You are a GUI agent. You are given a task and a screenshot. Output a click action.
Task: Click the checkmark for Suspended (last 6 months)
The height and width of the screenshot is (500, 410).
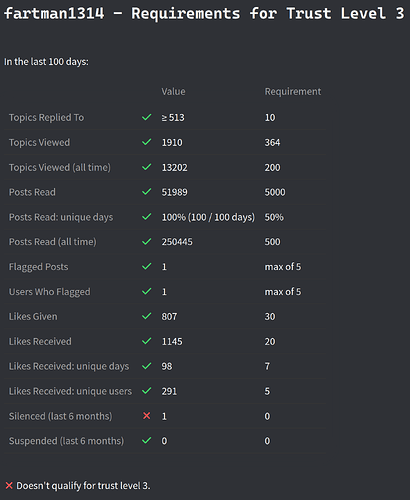147,441
